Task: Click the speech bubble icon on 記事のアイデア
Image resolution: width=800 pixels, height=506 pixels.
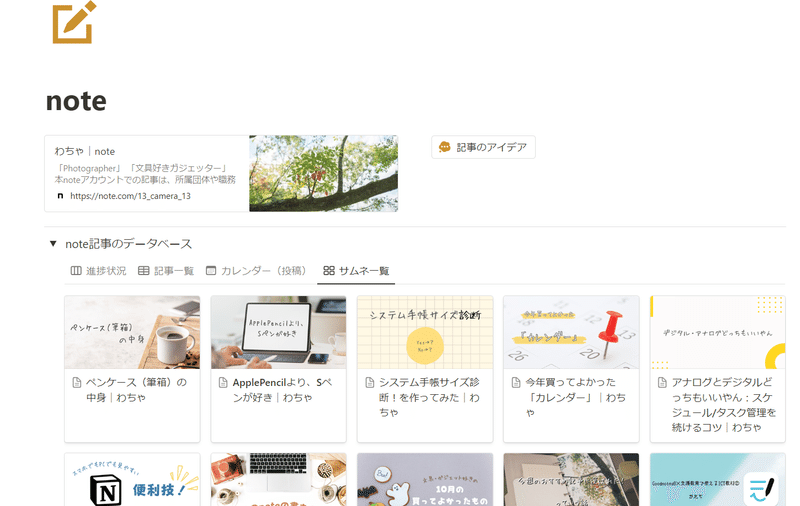Action: [x=444, y=147]
